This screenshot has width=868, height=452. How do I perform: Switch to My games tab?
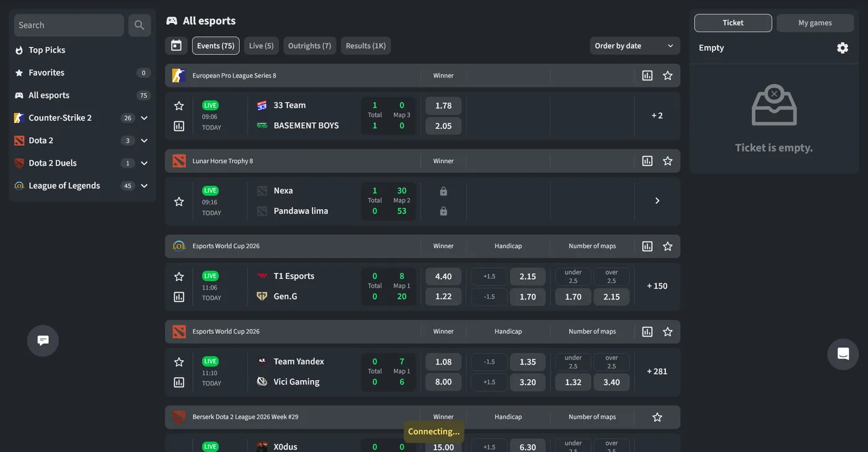(815, 23)
